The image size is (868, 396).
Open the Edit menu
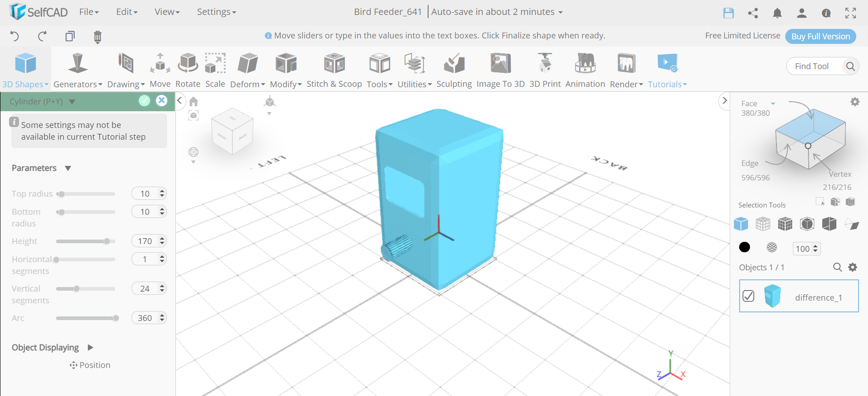[x=127, y=12]
